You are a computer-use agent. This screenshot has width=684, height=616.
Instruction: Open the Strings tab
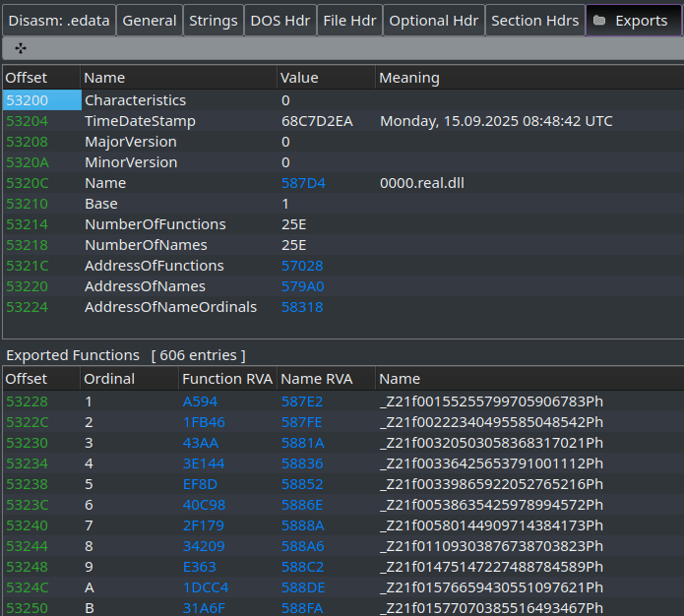214,21
